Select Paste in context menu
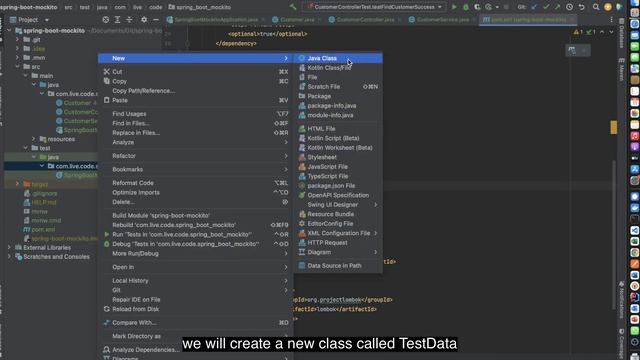This screenshot has height=360, width=640. pos(195,100)
